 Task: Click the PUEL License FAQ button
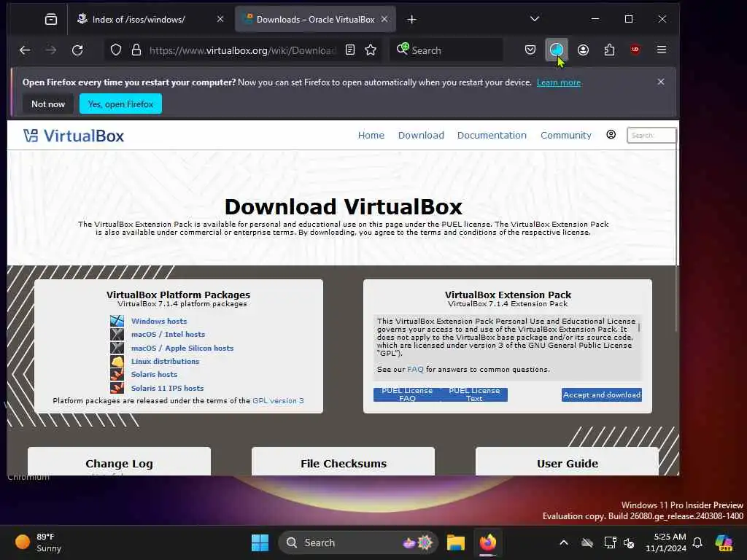click(x=407, y=394)
